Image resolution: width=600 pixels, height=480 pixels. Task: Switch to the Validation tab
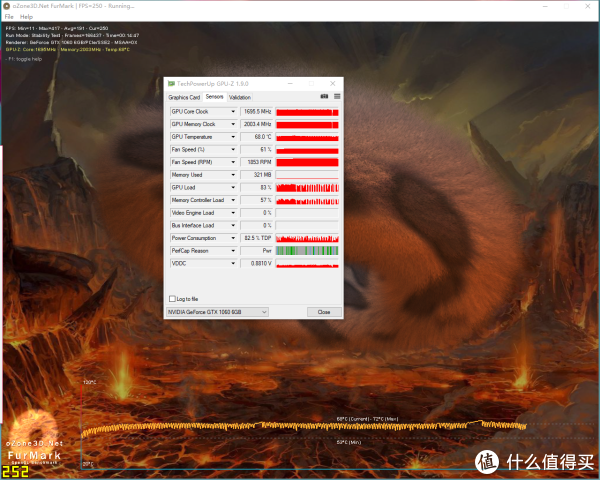point(240,97)
